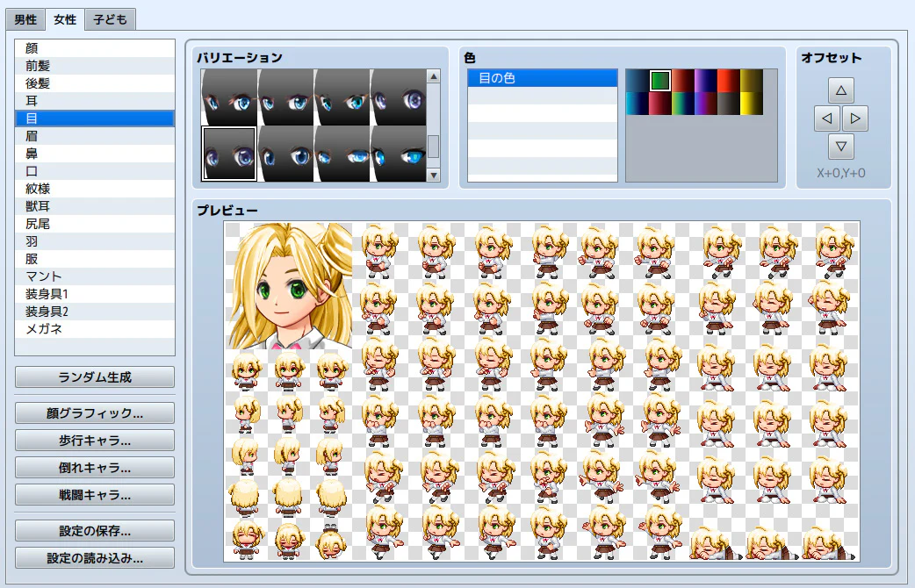Open the 戦闘キャラ... export dialog
Screen dimensions: 915x588
95,495
